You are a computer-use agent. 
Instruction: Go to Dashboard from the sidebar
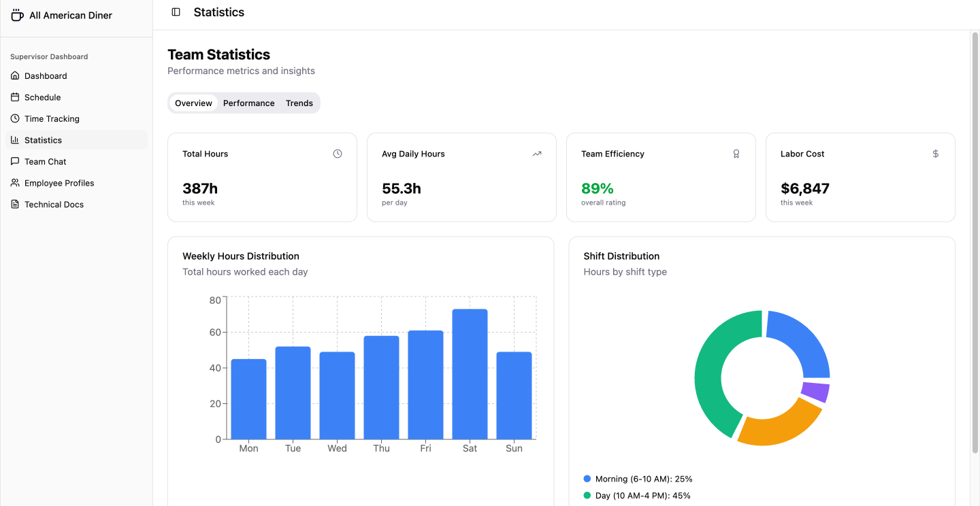[x=46, y=75]
